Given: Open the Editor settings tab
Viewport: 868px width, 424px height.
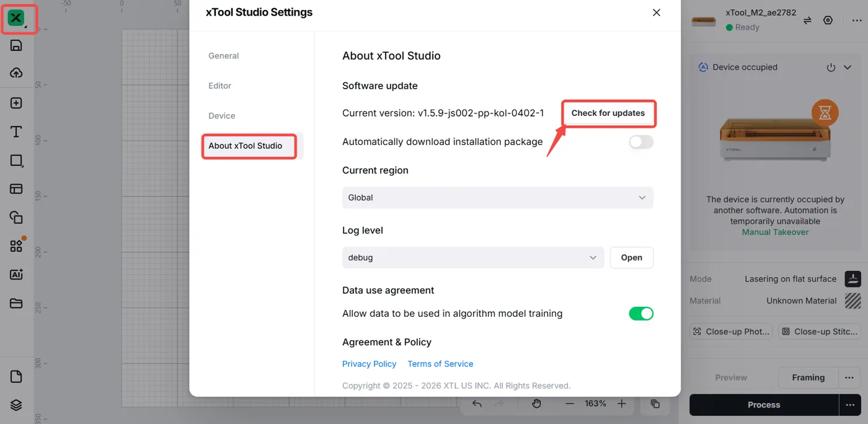Looking at the screenshot, I should pos(220,86).
